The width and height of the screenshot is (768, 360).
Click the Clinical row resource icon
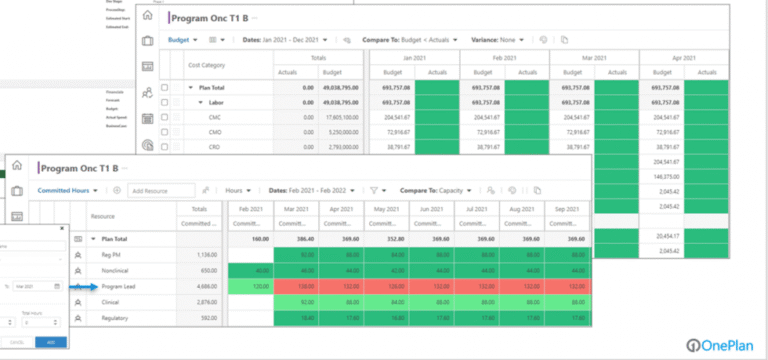coord(78,303)
